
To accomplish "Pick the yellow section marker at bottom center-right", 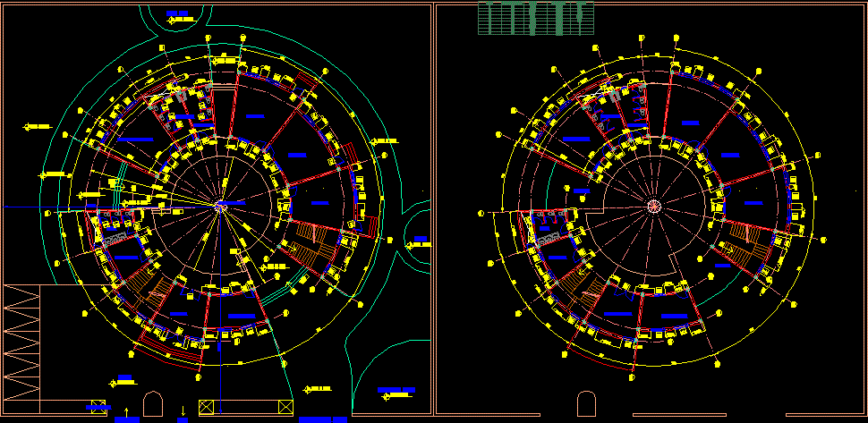I will click(316, 389).
